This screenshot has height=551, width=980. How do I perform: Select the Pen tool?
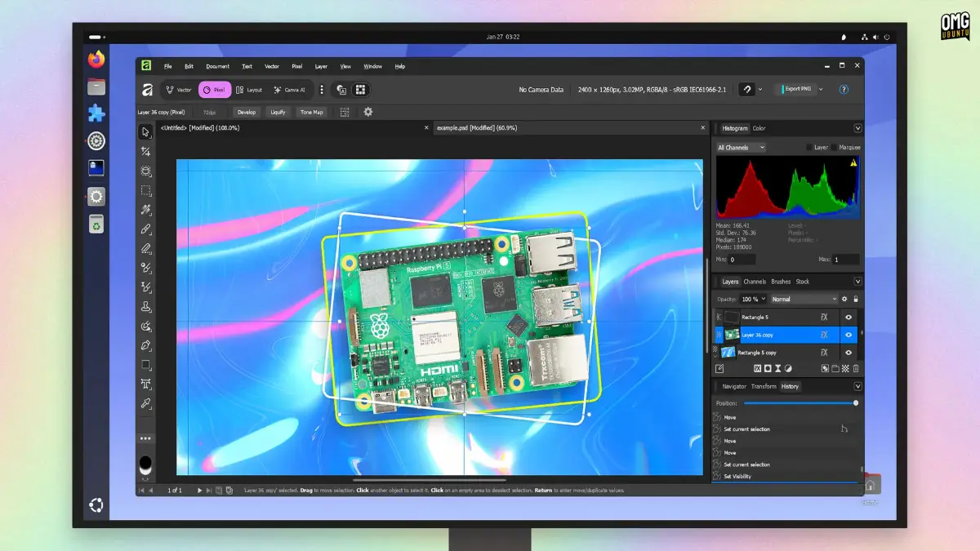[x=145, y=345]
